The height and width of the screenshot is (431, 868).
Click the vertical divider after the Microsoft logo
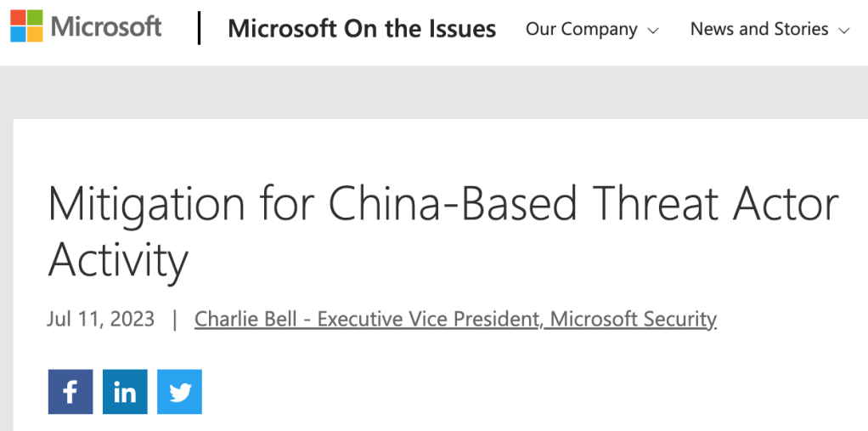[x=200, y=28]
